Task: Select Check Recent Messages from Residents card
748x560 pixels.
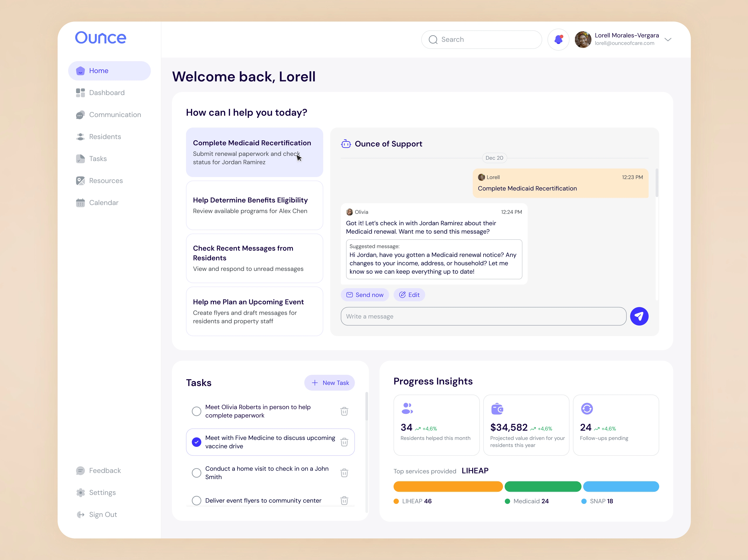Action: pos(255,259)
